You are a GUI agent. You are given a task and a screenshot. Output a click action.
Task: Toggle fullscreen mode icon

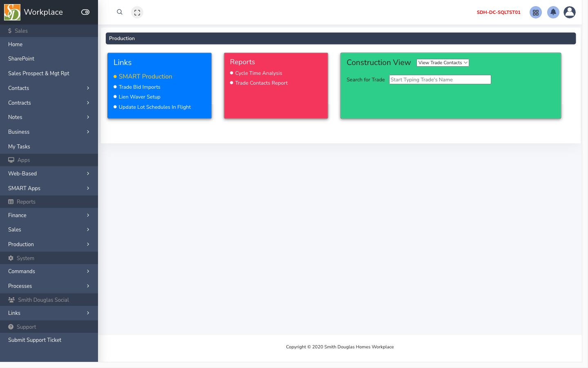point(137,13)
